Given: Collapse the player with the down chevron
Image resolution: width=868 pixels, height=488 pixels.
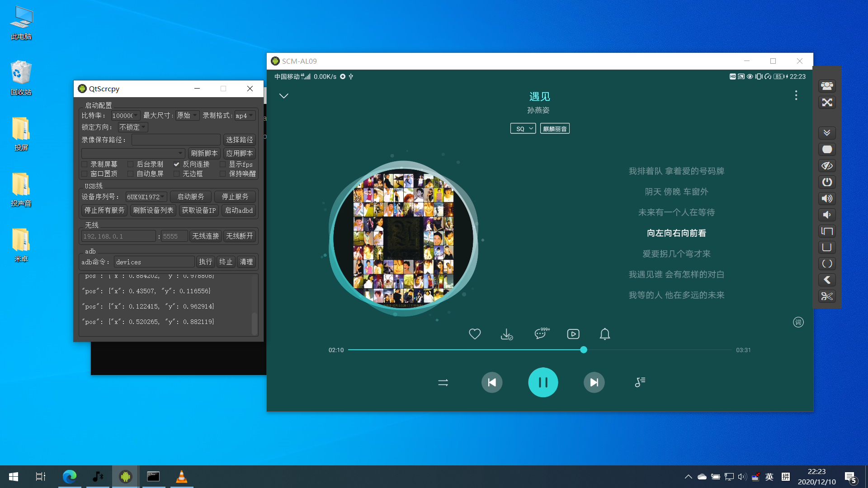Looking at the screenshot, I should coord(284,96).
